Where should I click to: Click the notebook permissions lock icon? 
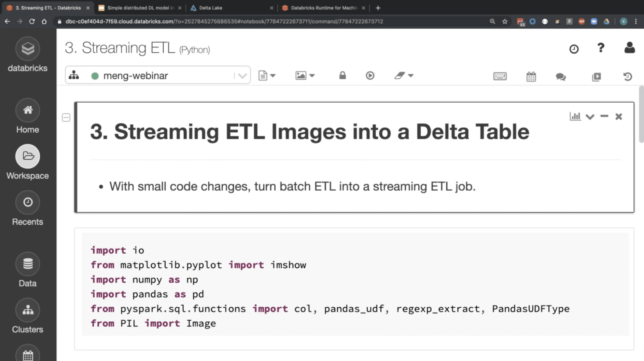pyautogui.click(x=342, y=76)
